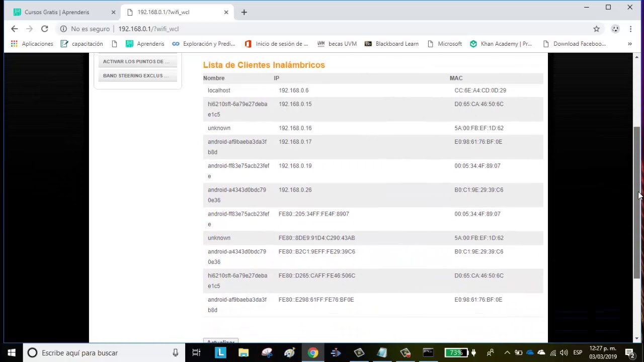644x362 pixels.
Task: Select IPv6 FE80::205:34FF:FE4F:8907
Action: click(313, 214)
